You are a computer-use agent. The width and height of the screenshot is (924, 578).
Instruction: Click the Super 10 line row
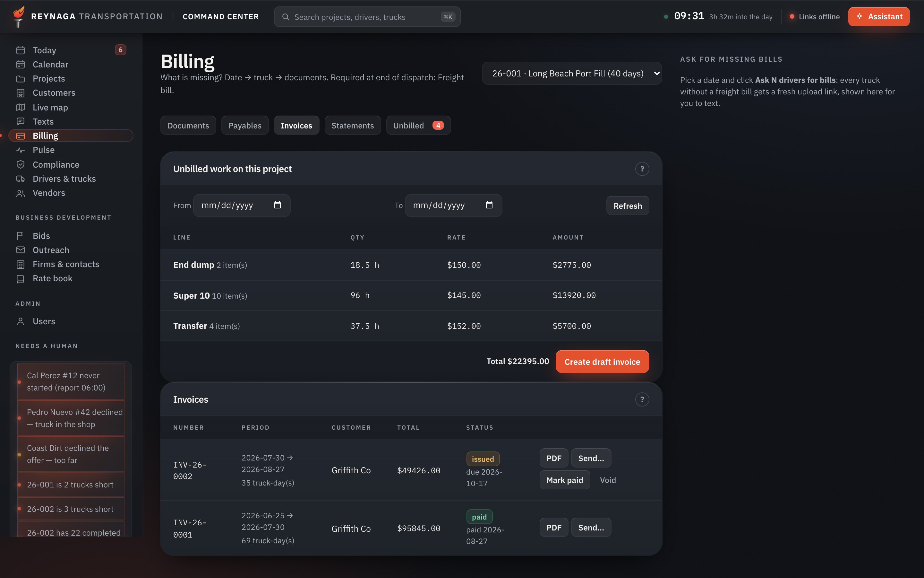(x=411, y=295)
